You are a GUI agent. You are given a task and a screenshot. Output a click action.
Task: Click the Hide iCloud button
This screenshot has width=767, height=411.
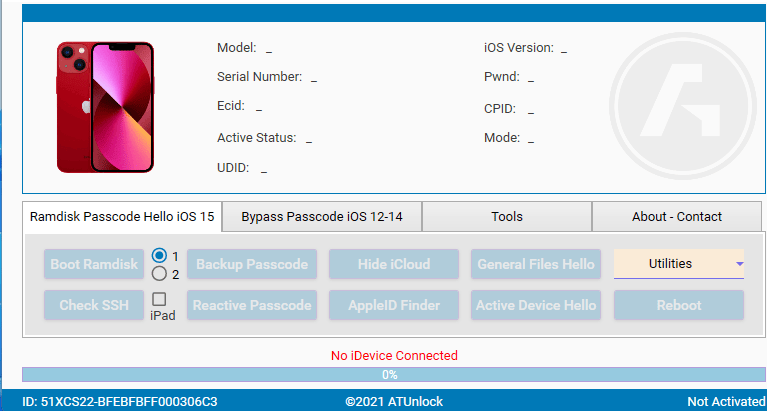(394, 264)
